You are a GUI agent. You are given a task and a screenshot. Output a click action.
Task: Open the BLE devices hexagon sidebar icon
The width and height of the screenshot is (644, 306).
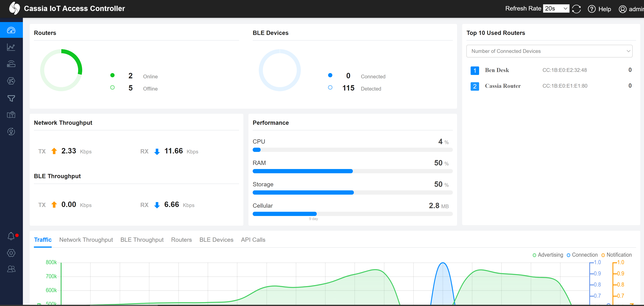(11, 81)
